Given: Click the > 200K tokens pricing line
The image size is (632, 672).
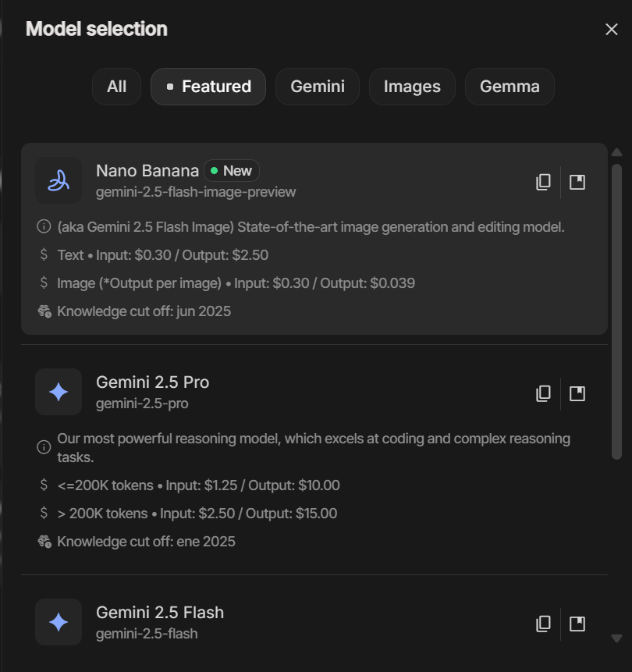Looking at the screenshot, I should [197, 514].
